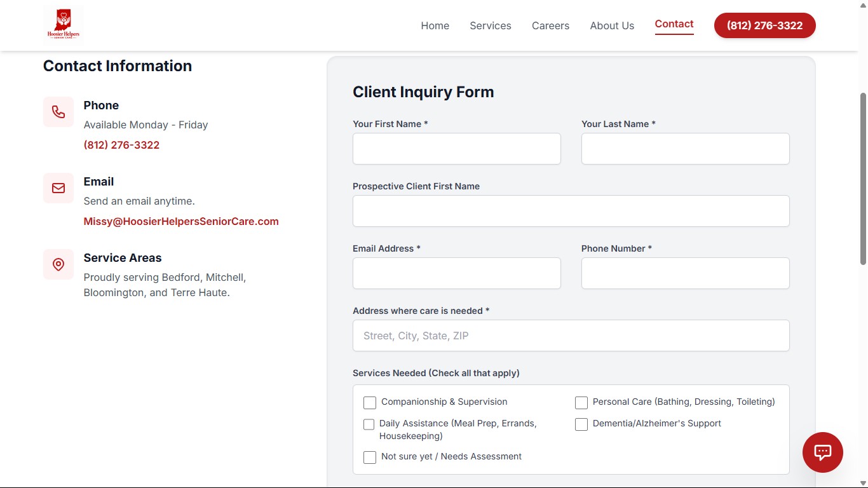The image size is (868, 488).
Task: Click the Service Areas heading
Action: point(123,257)
